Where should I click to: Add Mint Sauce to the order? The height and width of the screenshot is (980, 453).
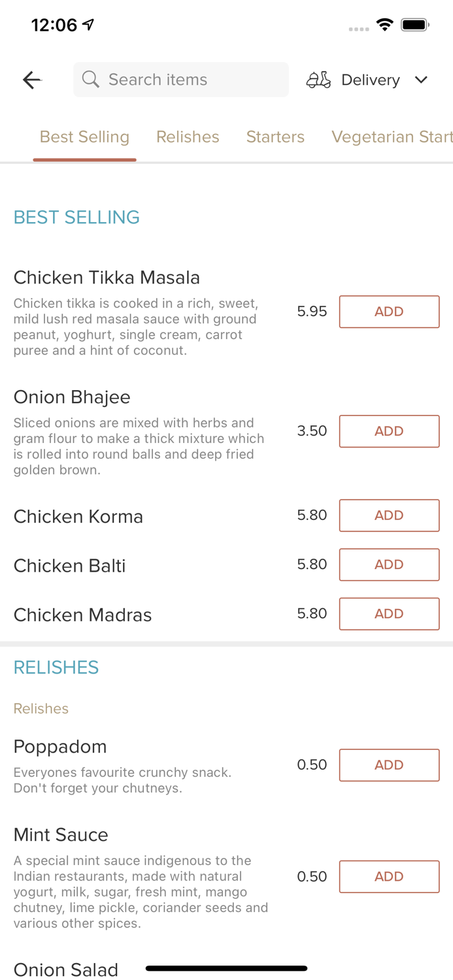pyautogui.click(x=389, y=877)
